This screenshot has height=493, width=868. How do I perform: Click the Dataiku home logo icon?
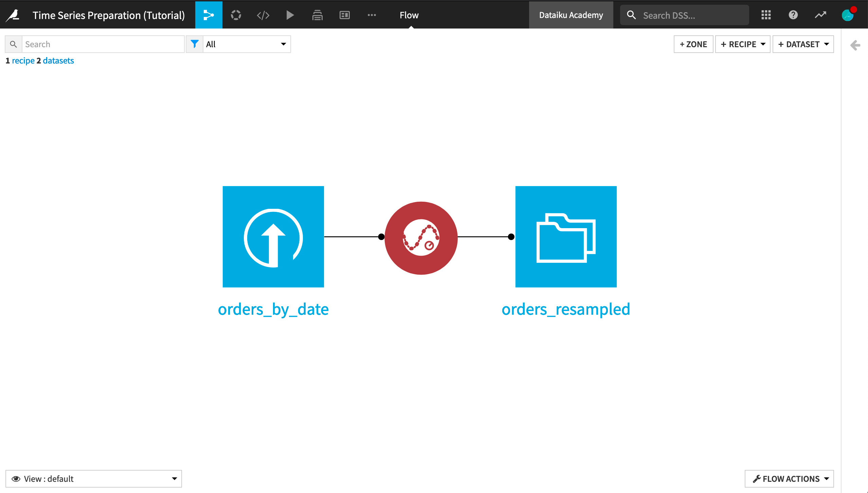tap(13, 15)
